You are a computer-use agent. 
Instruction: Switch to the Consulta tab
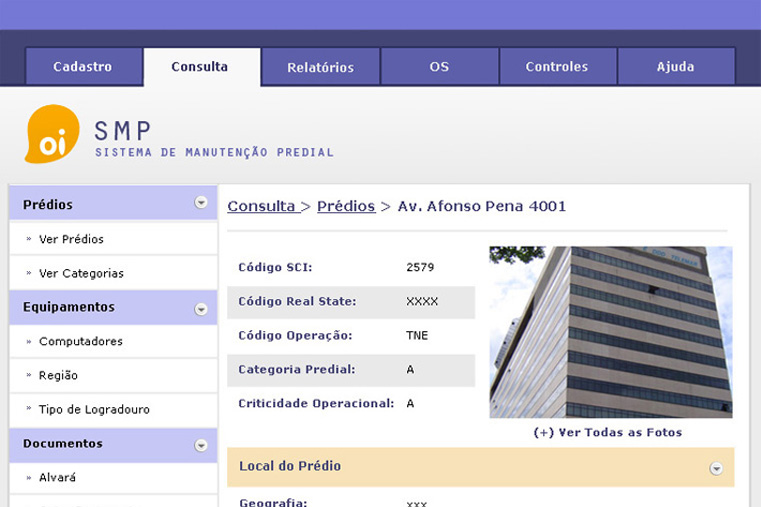coord(200,67)
